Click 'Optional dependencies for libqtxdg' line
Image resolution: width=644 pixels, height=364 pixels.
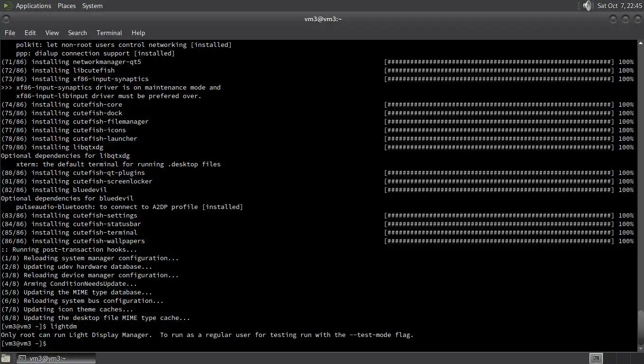click(x=65, y=156)
